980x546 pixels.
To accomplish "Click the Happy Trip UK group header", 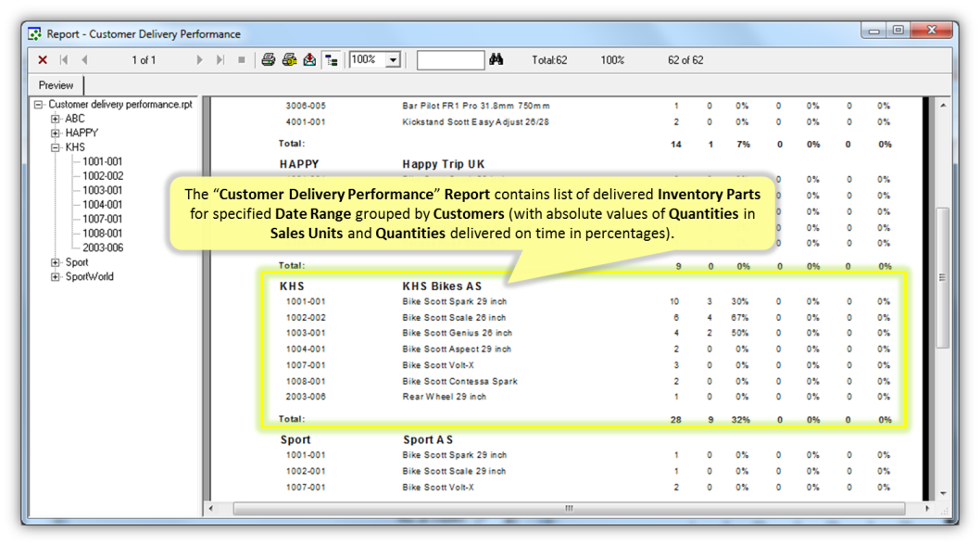I will coord(443,164).
